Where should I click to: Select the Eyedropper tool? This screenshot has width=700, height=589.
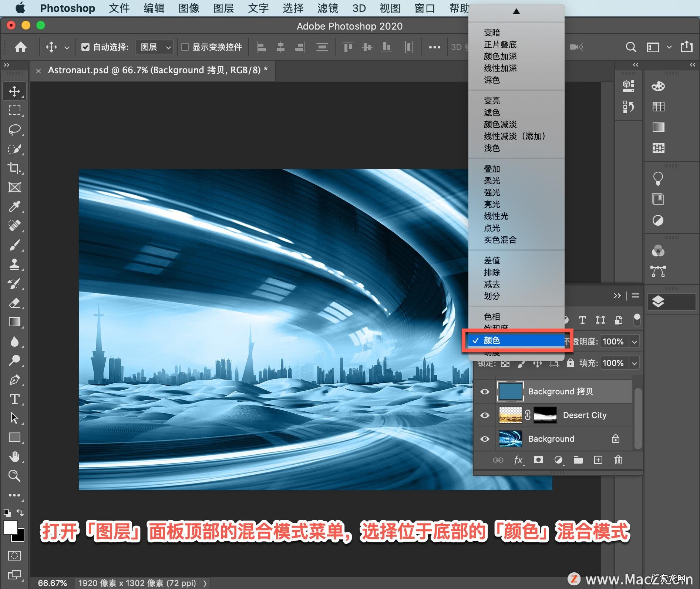point(14,206)
